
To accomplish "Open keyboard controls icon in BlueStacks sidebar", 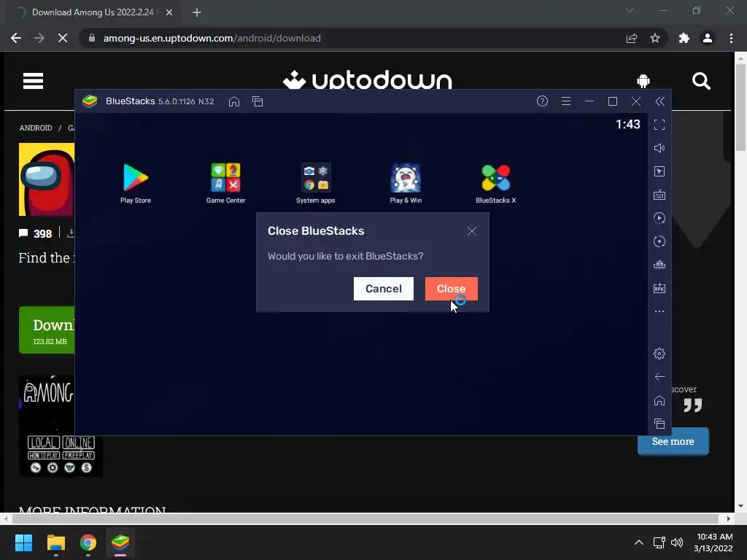I will (x=659, y=195).
